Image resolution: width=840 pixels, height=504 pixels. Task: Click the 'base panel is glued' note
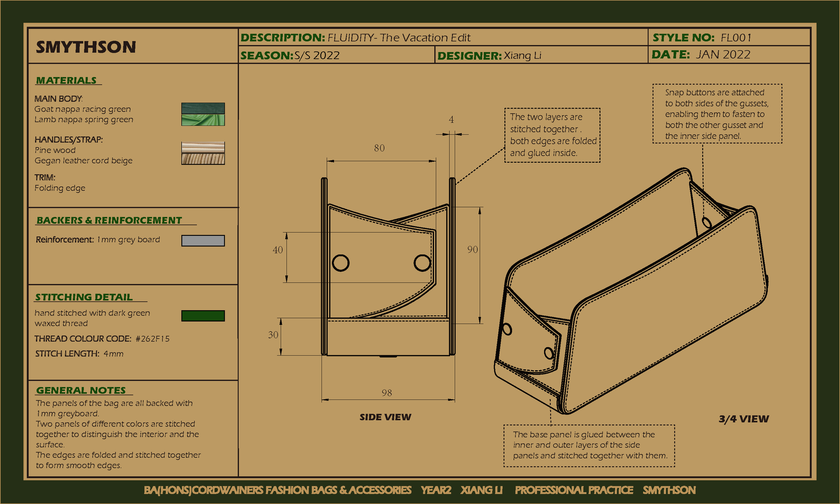tap(589, 446)
